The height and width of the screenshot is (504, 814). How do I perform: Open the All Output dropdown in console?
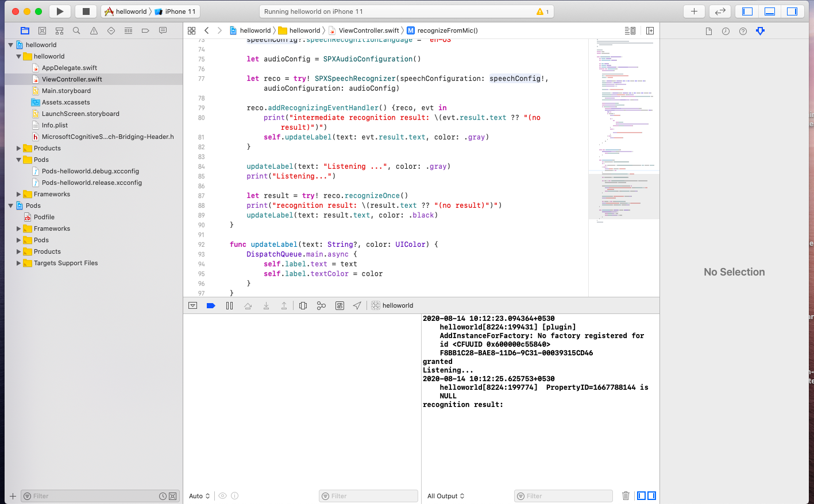(x=445, y=496)
